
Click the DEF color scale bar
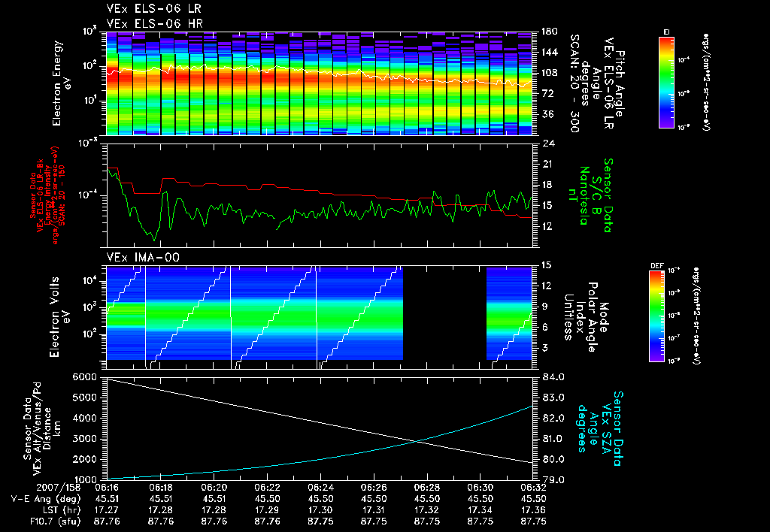[657, 316]
